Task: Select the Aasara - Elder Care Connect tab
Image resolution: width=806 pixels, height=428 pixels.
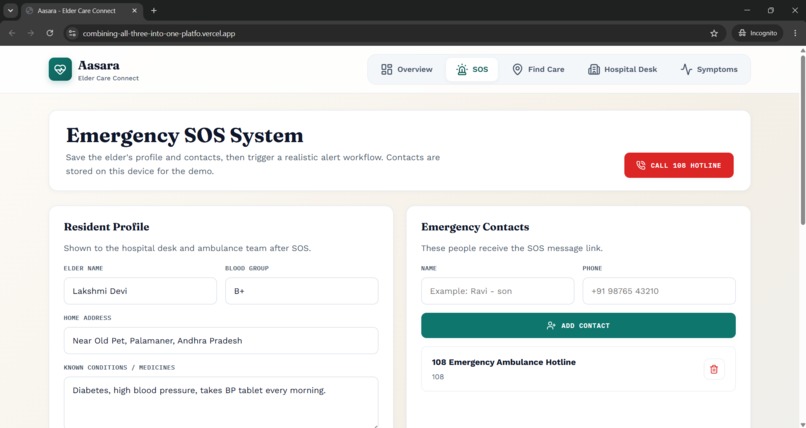Action: click(82, 11)
